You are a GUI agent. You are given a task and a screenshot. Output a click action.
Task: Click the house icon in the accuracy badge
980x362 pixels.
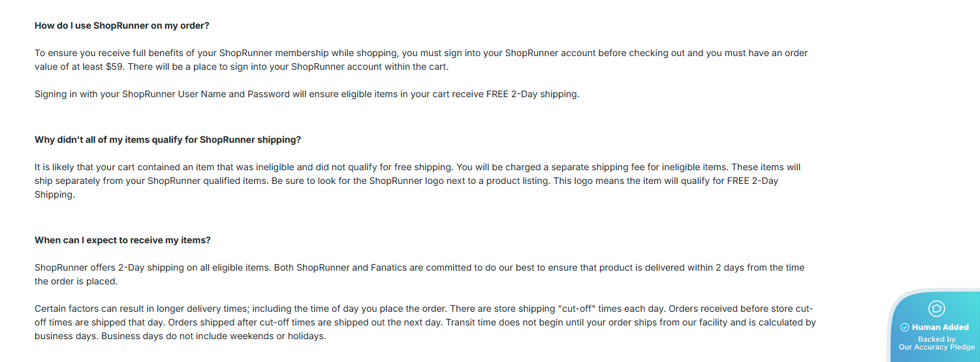tap(936, 309)
